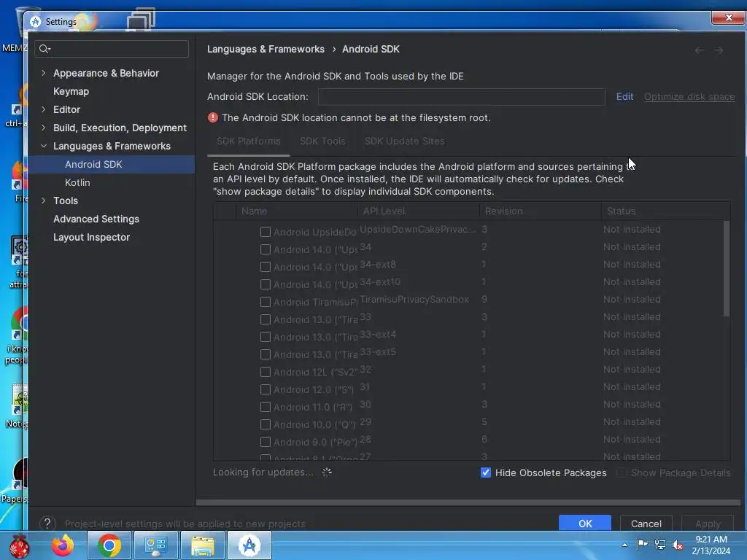Click the red error icon beside SDK location warning
The width and height of the screenshot is (747, 560).
[213, 117]
